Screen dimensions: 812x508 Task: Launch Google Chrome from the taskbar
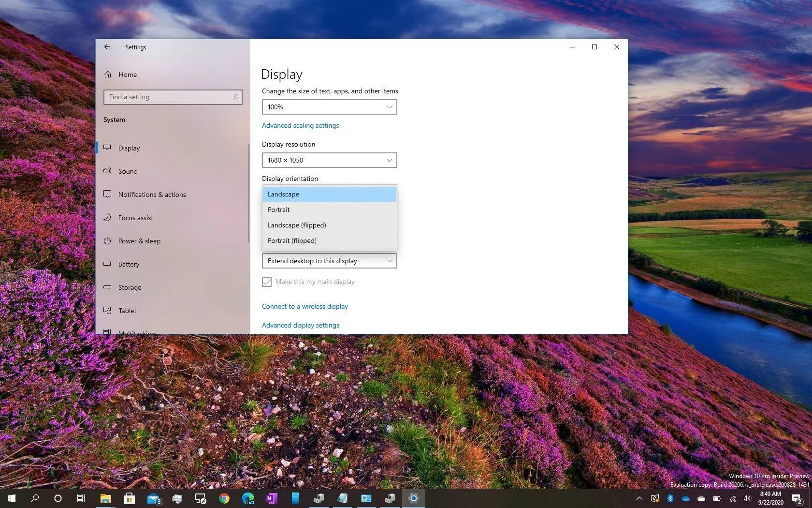pos(224,498)
